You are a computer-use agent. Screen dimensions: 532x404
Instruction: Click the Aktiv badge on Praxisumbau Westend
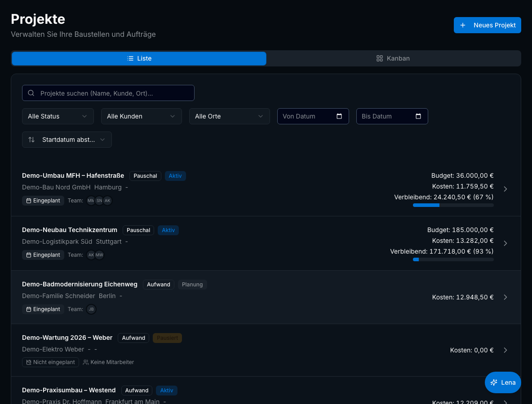click(x=167, y=391)
